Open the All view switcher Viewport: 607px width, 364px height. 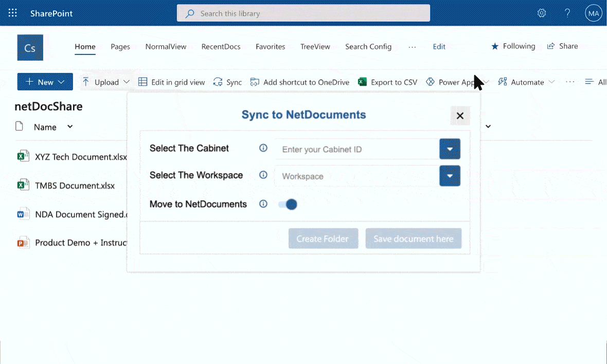click(x=595, y=82)
